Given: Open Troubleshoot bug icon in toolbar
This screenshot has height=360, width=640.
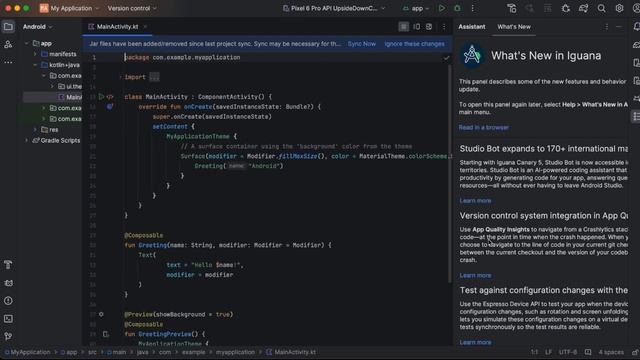Looking at the screenshot, I should [566, 8].
